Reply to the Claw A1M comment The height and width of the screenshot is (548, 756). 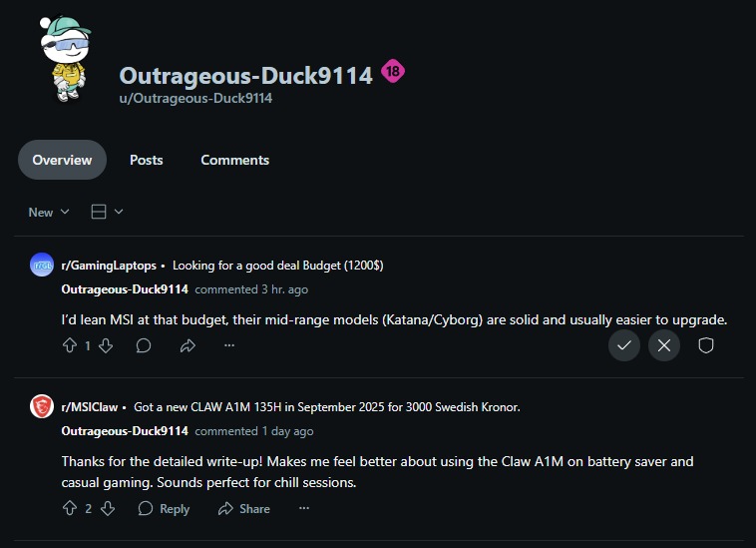(164, 508)
